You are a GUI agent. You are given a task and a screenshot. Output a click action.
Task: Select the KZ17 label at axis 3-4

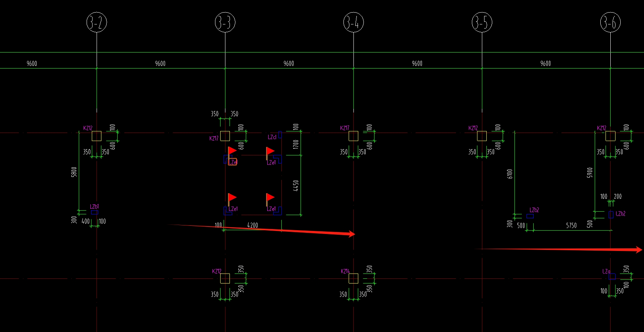point(345,128)
